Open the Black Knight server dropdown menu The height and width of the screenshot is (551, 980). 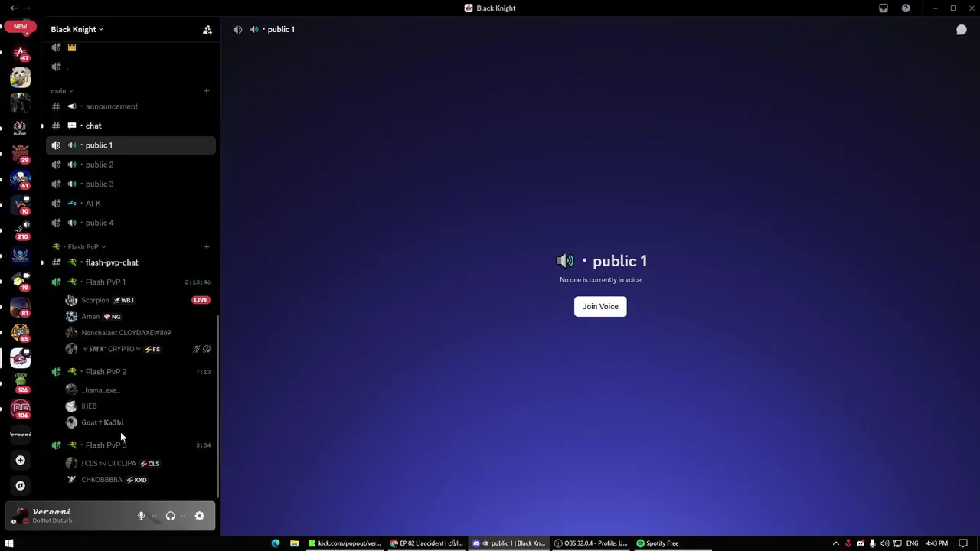coord(77,30)
